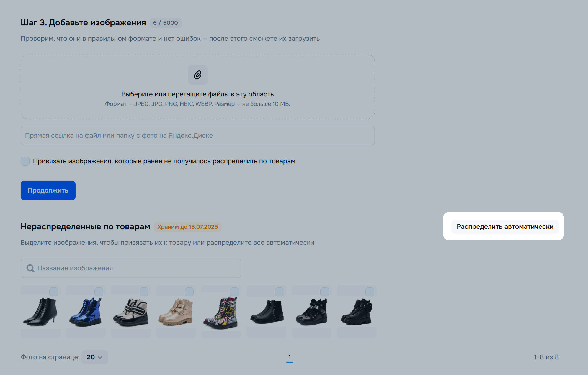Screen dimensions: 588x375
Task: Open the blue metallic boot thumbnail
Action: 86,312
